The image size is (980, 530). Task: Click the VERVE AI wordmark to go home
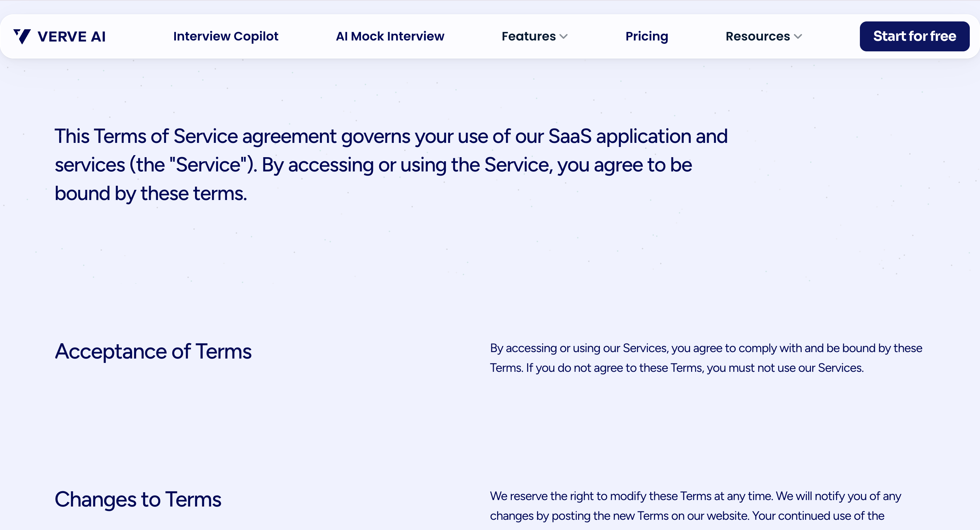71,36
